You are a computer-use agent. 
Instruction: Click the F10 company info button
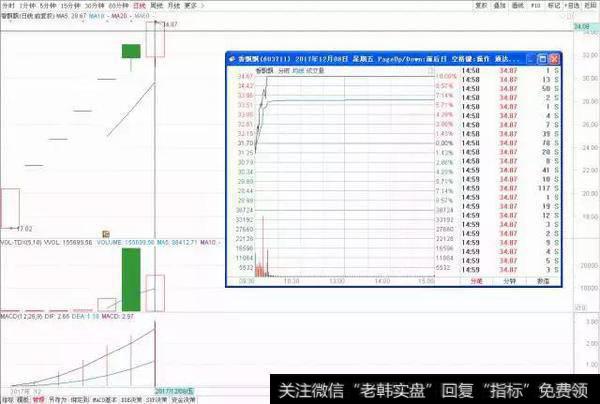(536, 5)
